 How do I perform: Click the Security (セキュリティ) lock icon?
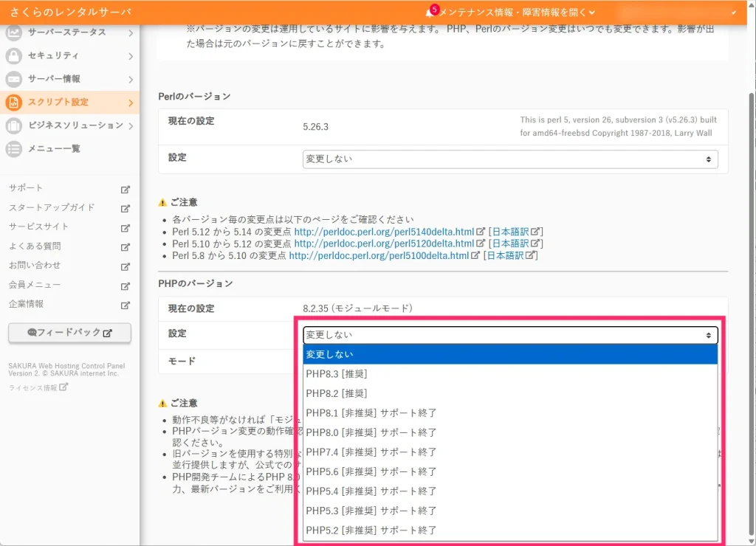(x=13, y=55)
